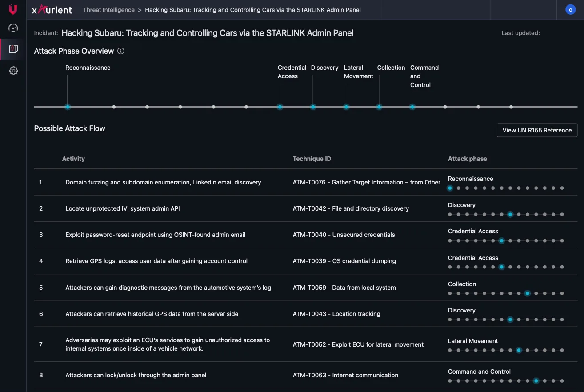The image size is (584, 392).
Task: Click the Activity column header
Action: click(x=73, y=159)
